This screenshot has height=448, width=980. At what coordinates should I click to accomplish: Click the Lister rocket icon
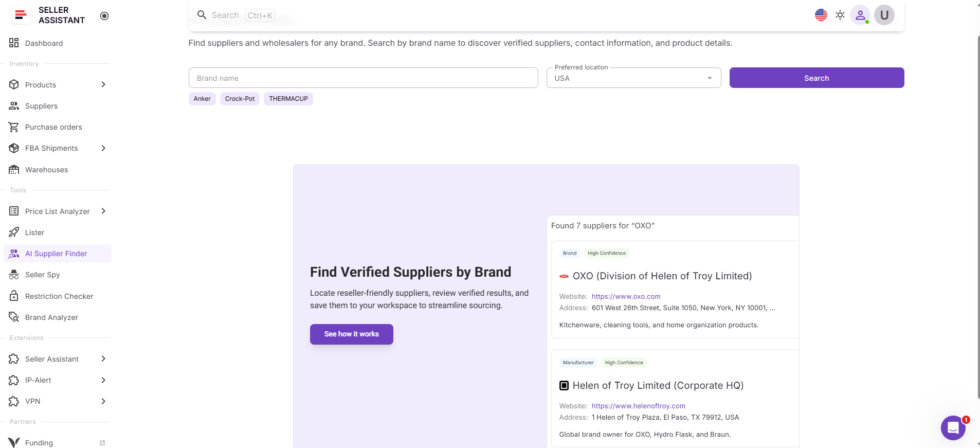tap(14, 232)
